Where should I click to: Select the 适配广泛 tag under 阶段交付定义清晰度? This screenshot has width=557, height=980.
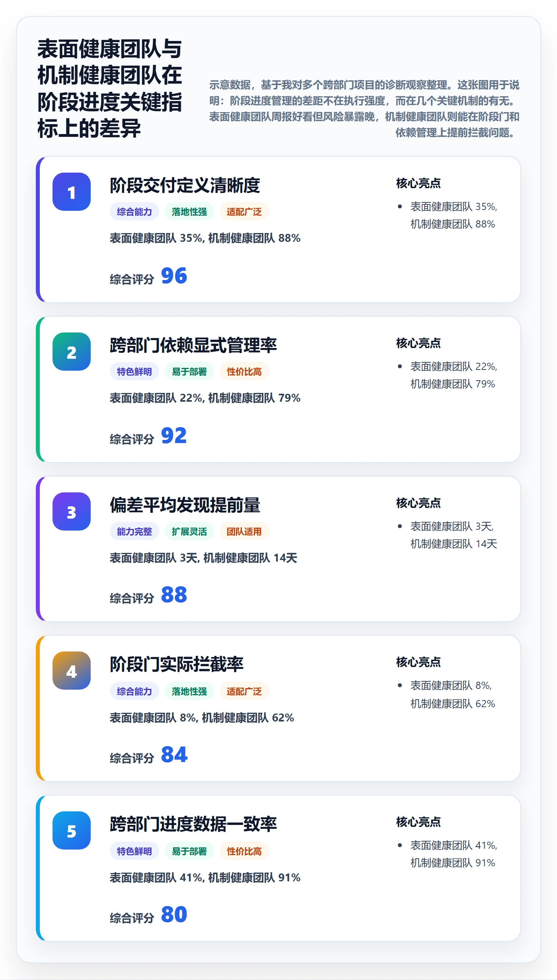pyautogui.click(x=244, y=212)
